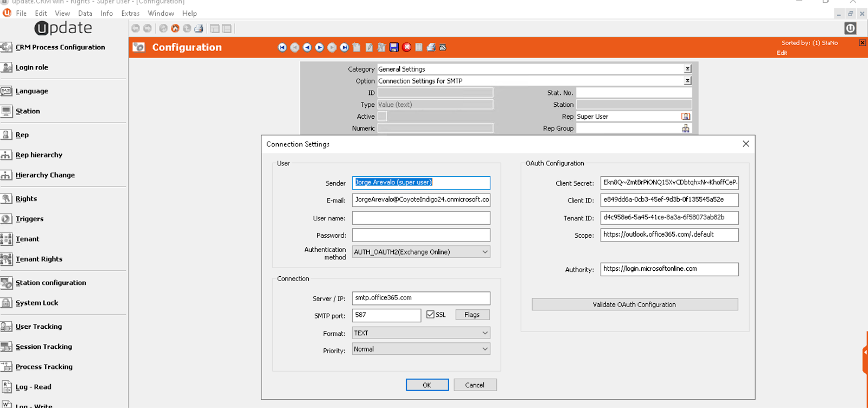Click Validate OAuth Configuration button
The height and width of the screenshot is (408, 868).
pyautogui.click(x=635, y=304)
